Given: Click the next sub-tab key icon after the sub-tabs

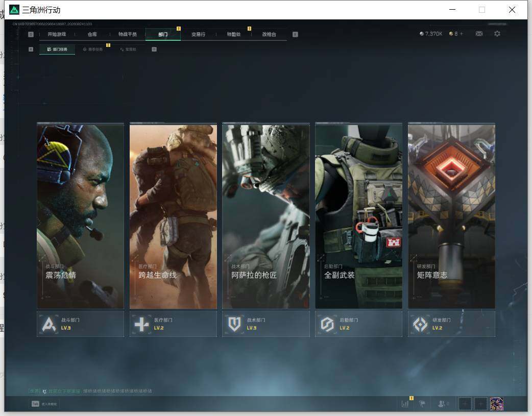Looking at the screenshot, I should pos(154,49).
